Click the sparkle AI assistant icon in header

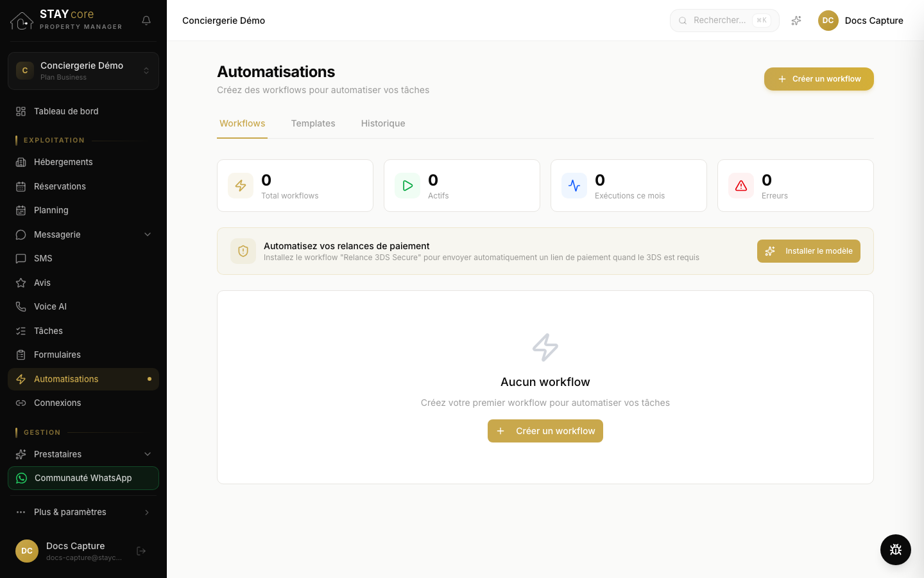[796, 21]
